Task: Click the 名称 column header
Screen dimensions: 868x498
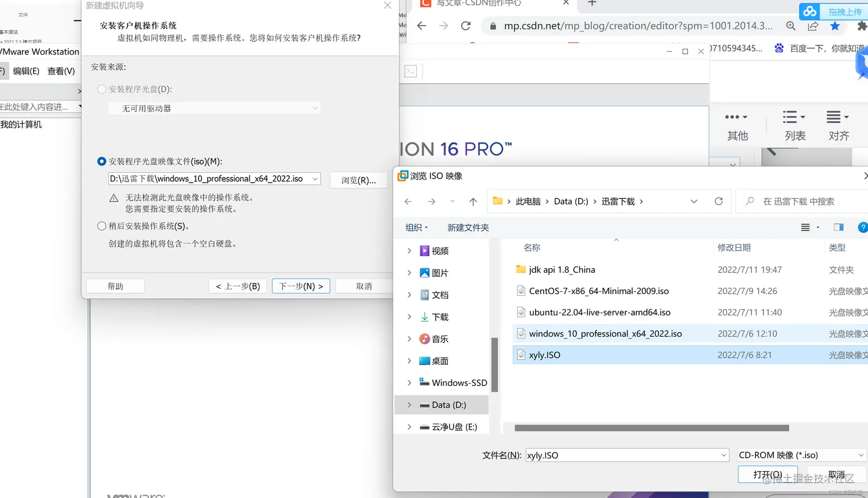Action: tap(532, 248)
